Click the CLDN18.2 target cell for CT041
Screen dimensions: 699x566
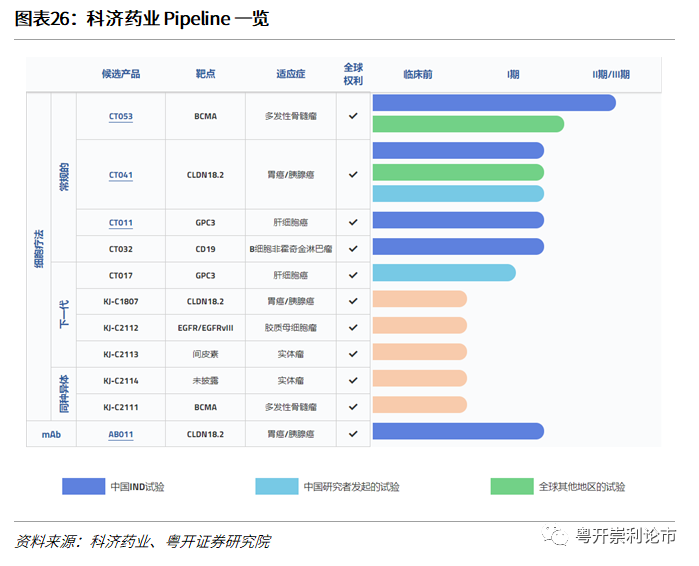tap(206, 175)
